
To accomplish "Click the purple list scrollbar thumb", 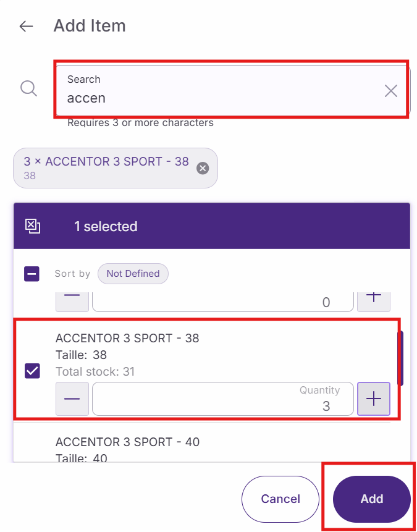I will (x=402, y=358).
